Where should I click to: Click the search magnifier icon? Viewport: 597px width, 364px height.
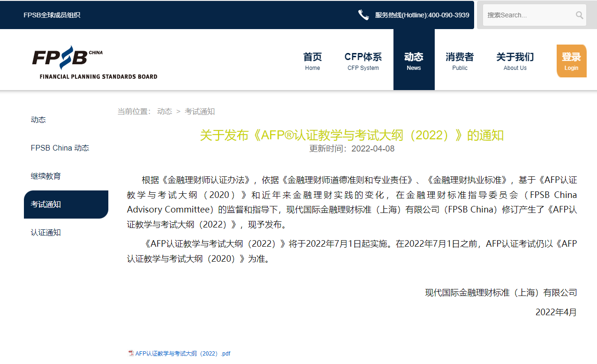[x=579, y=15]
